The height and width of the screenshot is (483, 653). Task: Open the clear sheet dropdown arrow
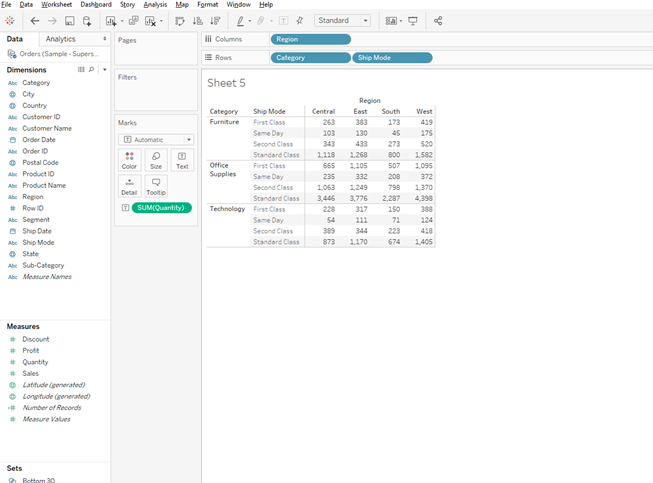161,21
